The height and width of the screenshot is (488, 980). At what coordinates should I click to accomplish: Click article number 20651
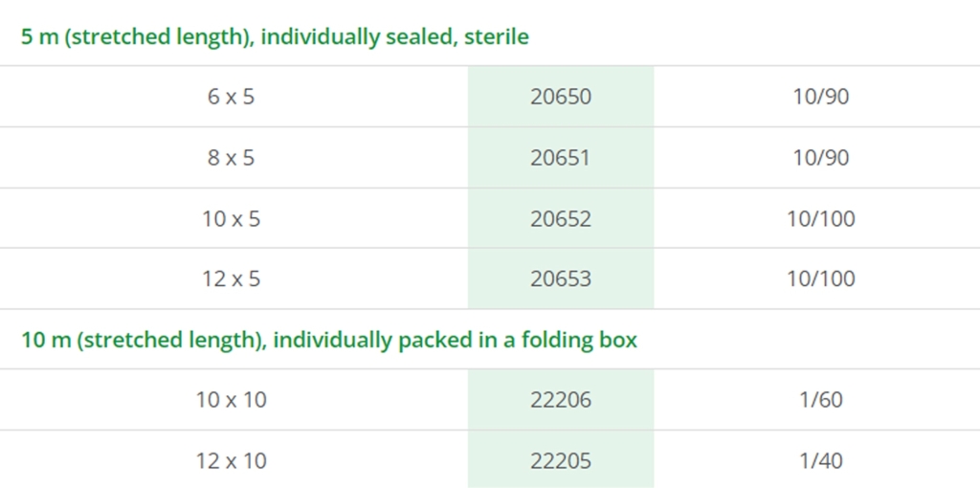tap(561, 158)
